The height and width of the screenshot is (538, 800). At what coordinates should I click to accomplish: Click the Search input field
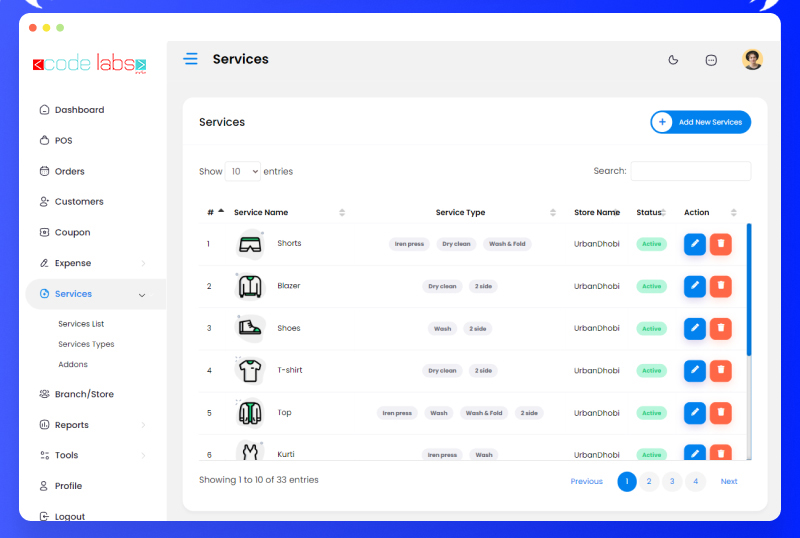(x=690, y=171)
